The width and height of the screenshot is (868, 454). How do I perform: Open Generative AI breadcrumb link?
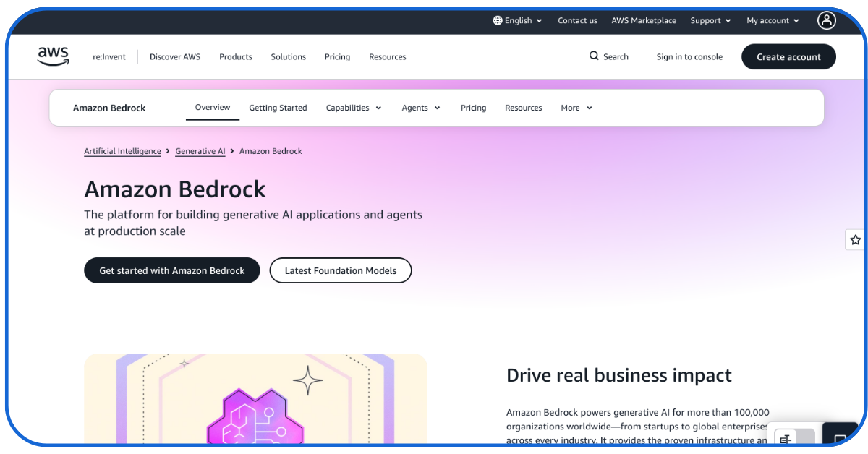200,151
